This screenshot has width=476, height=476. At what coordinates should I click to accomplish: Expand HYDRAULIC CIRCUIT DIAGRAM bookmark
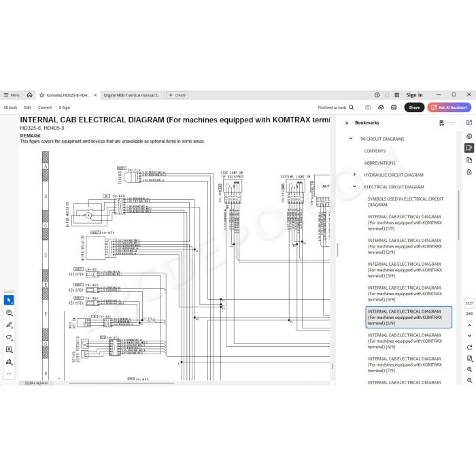354,175
